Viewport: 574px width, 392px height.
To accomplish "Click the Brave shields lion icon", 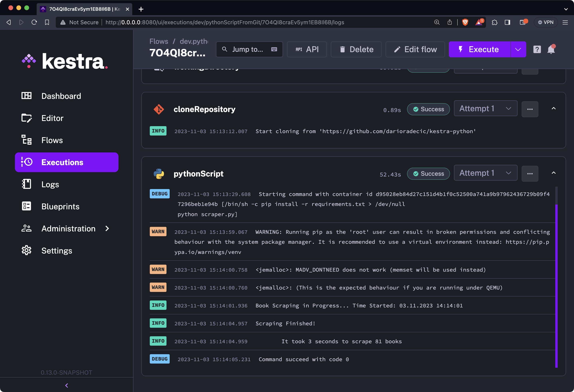I will coord(465,22).
